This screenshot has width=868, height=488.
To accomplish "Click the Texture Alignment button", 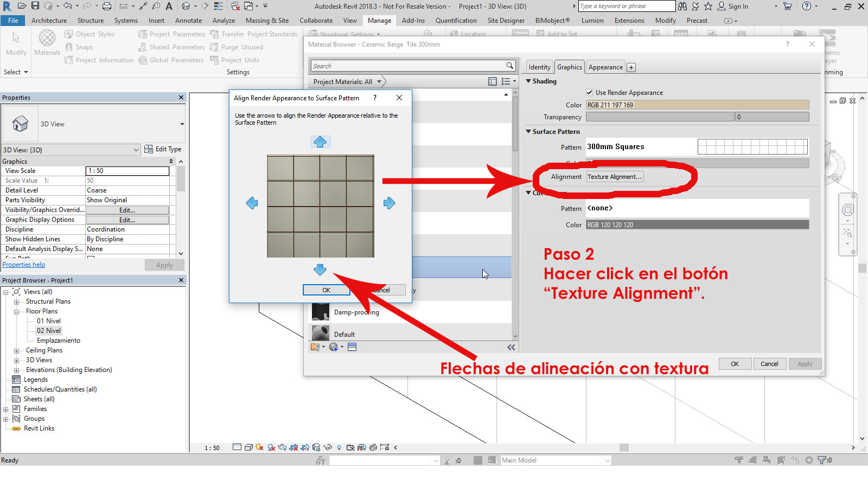I will click(x=615, y=177).
